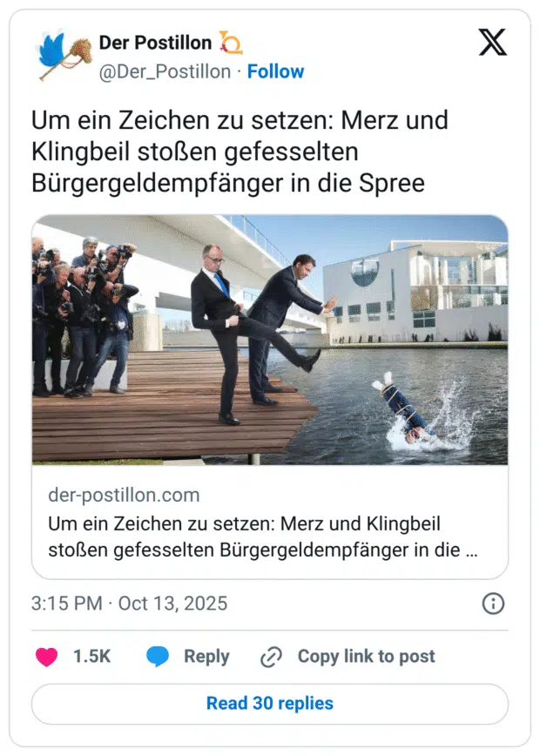Screen dimensions: 540x756
Task: Click the chain link copy icon
Action: click(272, 658)
